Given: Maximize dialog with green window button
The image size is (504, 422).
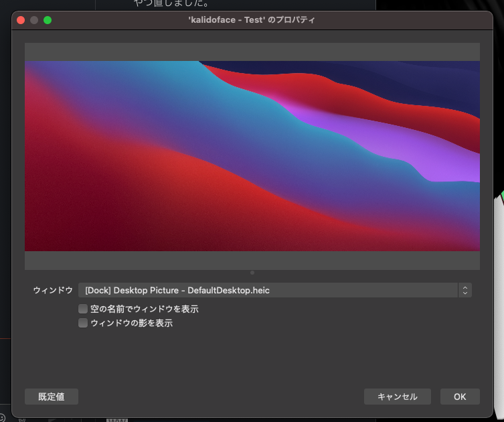Looking at the screenshot, I should click(48, 20).
